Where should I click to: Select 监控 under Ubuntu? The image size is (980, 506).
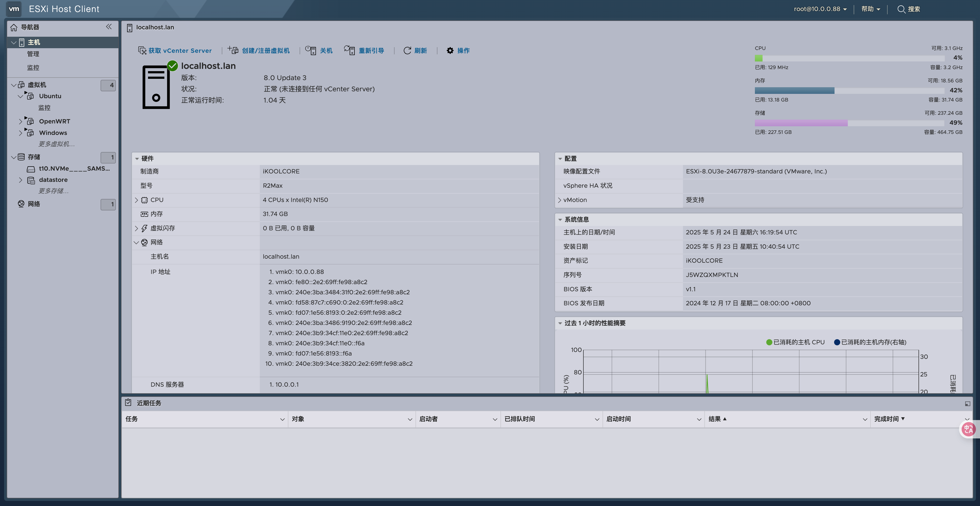(x=44, y=108)
